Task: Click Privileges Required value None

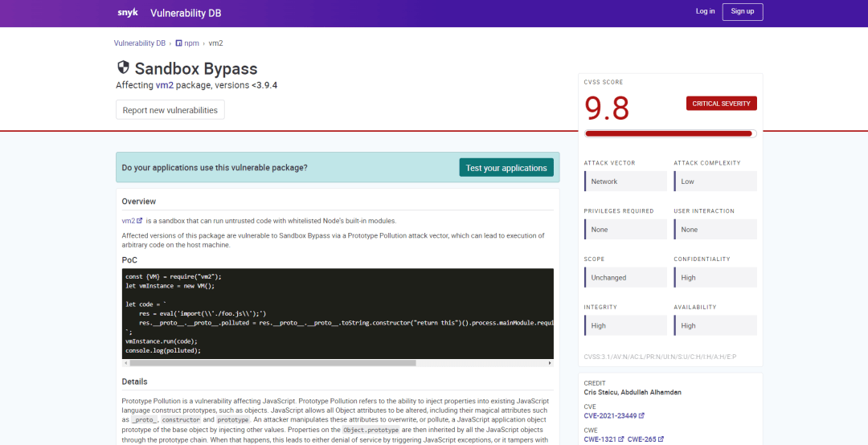Action: (625, 230)
